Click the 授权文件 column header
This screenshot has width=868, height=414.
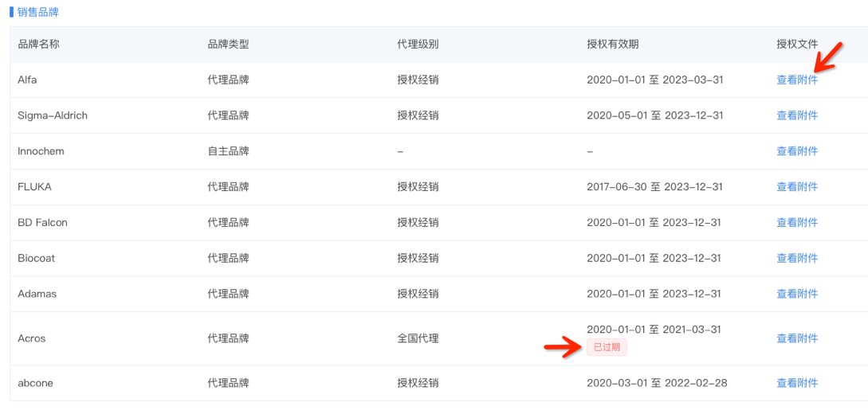coord(797,45)
